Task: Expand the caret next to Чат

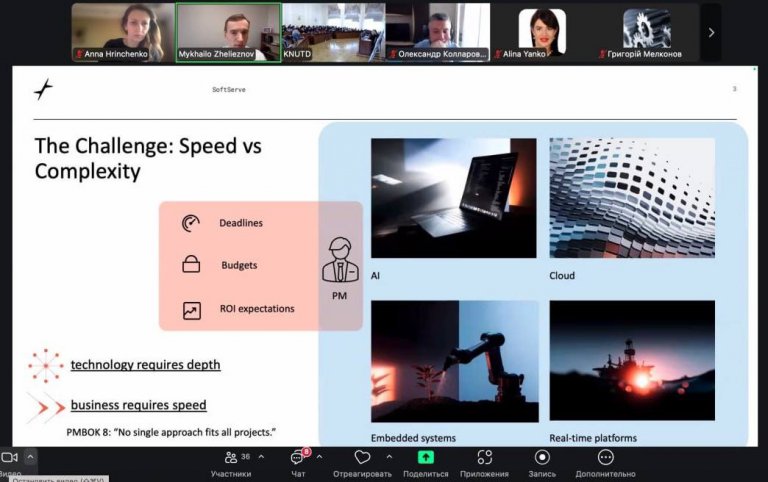Action: [x=319, y=457]
